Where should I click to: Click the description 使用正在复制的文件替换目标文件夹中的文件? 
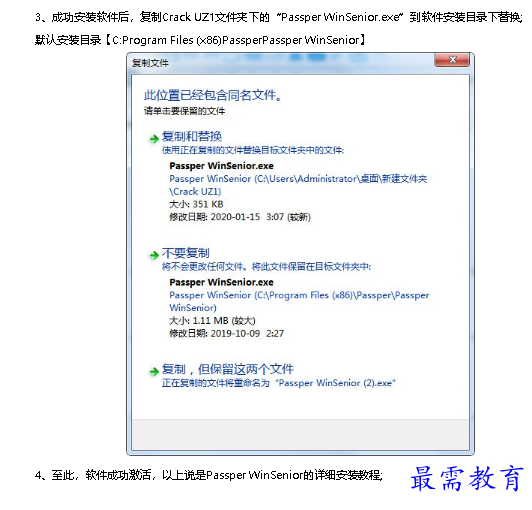[253, 150]
